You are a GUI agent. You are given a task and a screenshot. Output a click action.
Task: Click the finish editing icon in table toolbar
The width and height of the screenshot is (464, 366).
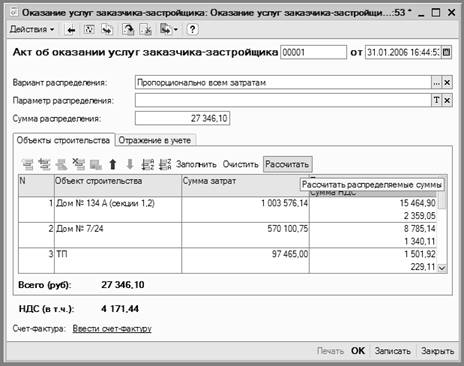[x=96, y=164]
